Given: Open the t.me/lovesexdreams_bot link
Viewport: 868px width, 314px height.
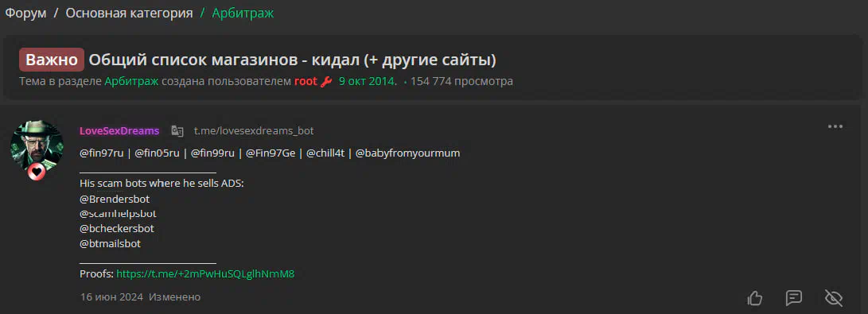Looking at the screenshot, I should tap(254, 131).
